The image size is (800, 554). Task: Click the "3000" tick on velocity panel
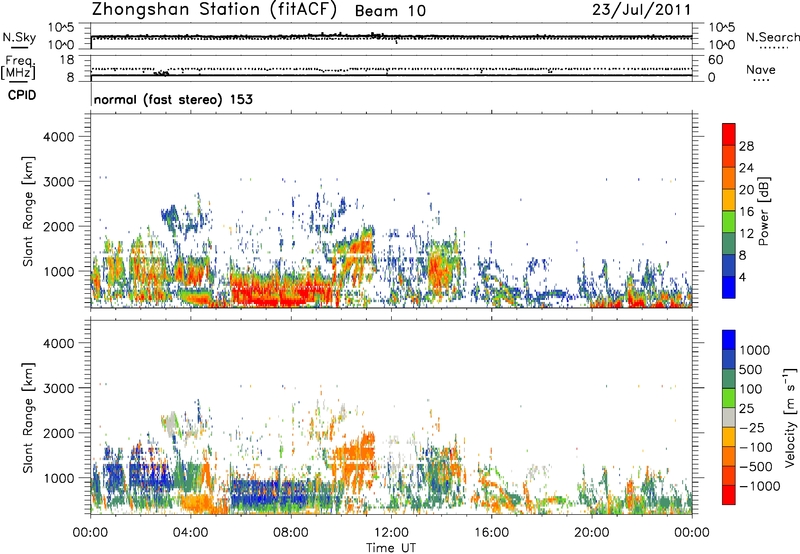[58, 388]
